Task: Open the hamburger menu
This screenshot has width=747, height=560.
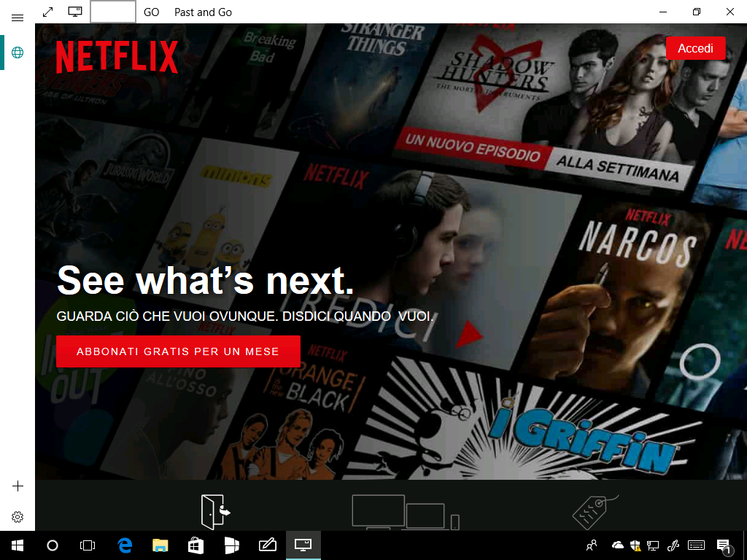Action: pos(18,17)
